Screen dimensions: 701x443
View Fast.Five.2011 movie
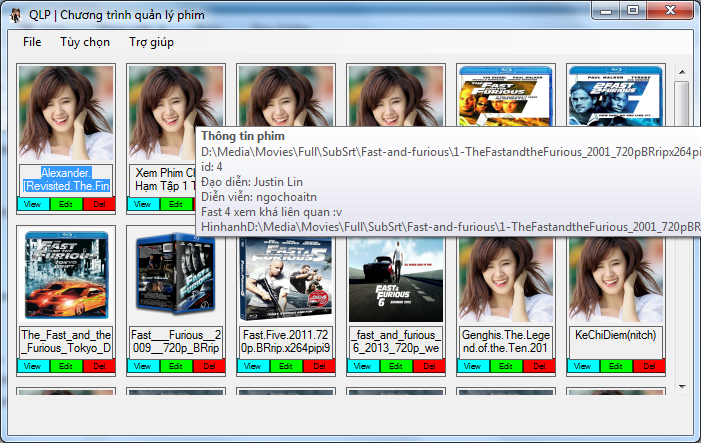[x=253, y=366]
